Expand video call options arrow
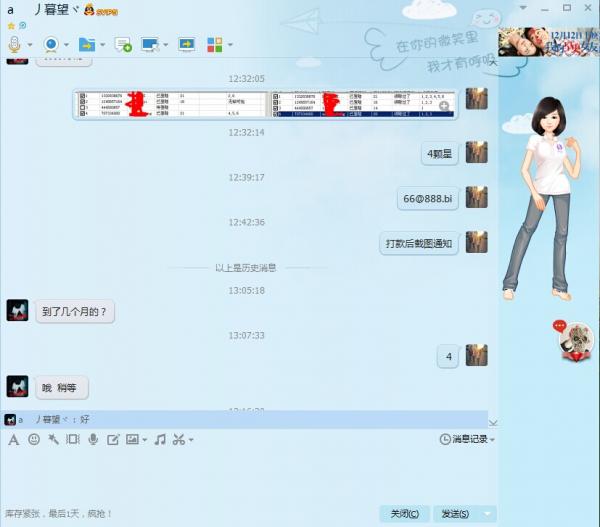This screenshot has width=600, height=527. (67, 45)
